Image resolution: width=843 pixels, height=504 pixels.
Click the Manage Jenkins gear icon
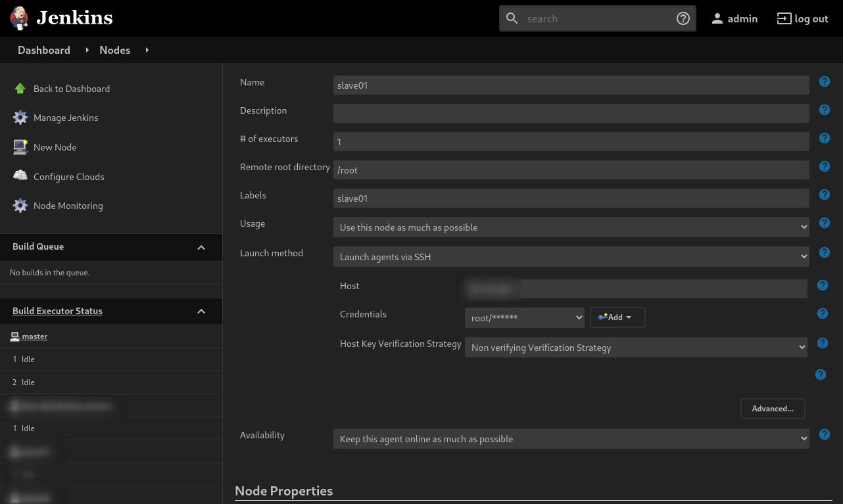point(20,118)
